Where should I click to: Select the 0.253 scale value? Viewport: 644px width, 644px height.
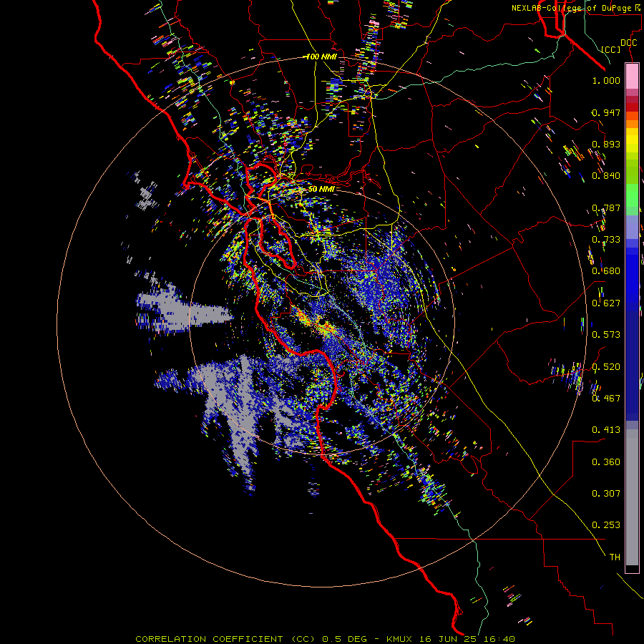pos(606,525)
